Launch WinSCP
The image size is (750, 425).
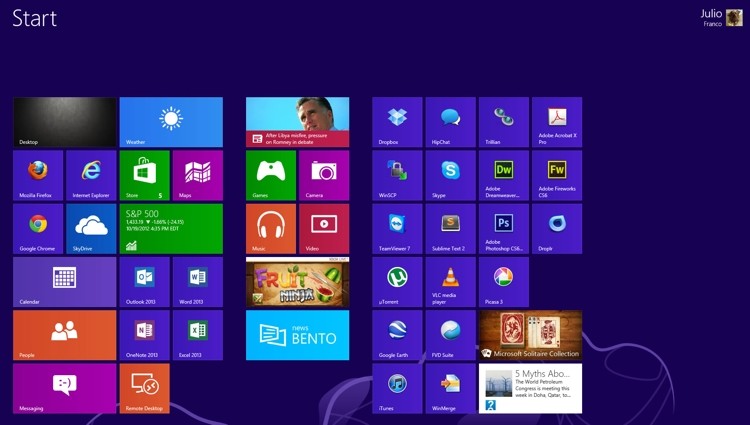[397, 175]
